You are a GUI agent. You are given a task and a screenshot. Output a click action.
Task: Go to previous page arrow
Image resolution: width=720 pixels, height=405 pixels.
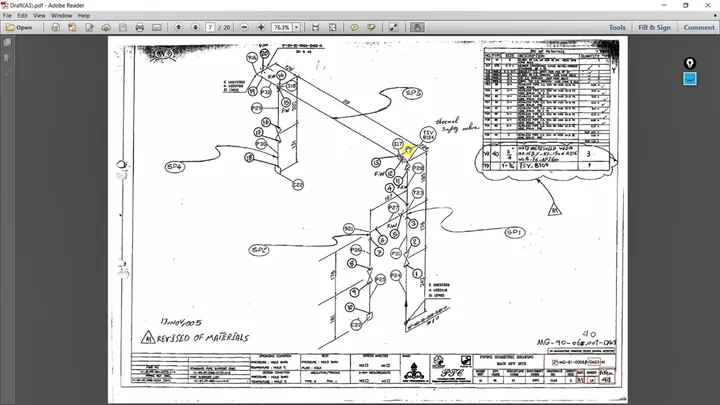179,28
